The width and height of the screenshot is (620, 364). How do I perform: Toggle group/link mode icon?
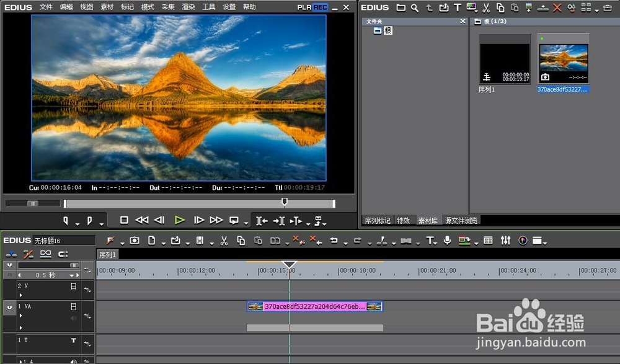click(45, 254)
